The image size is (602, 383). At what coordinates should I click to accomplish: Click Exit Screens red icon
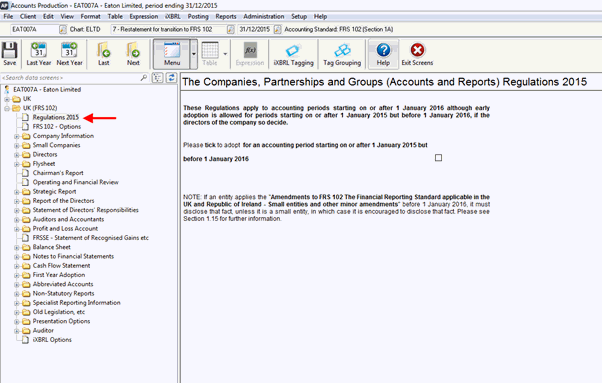tap(417, 54)
